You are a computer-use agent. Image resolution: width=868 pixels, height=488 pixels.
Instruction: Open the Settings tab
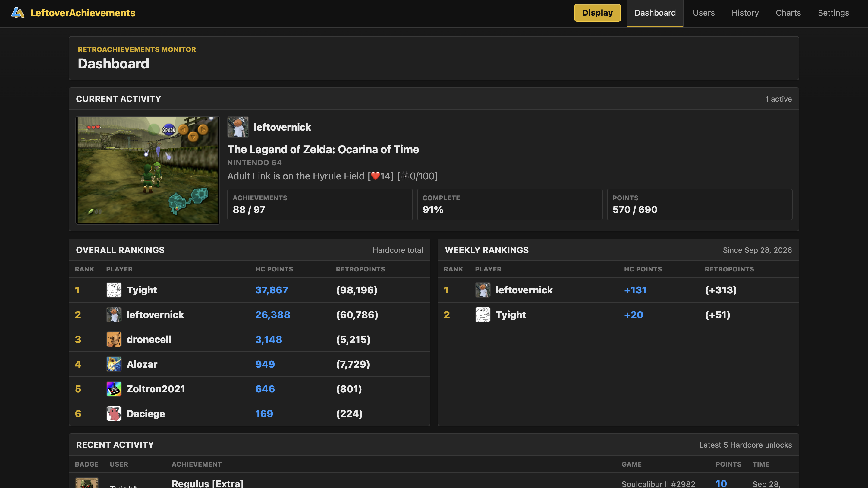(x=833, y=13)
